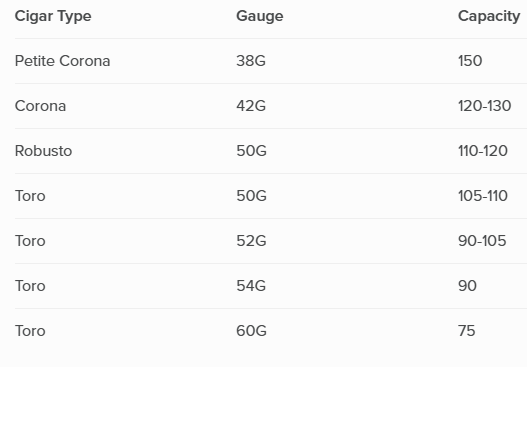Click the 120-130 capacity value
527x443 pixels.
click(485, 106)
